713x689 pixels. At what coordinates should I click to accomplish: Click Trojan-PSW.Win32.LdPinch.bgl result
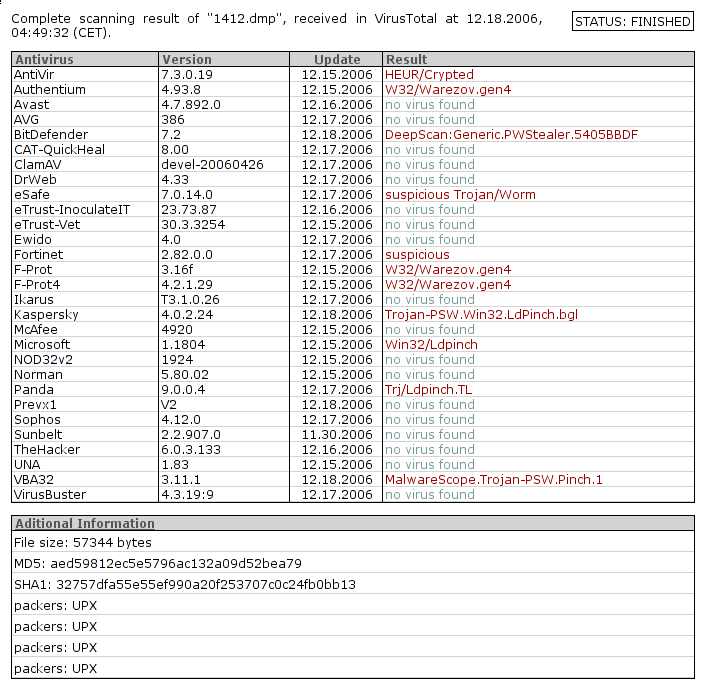pyautogui.click(x=481, y=315)
